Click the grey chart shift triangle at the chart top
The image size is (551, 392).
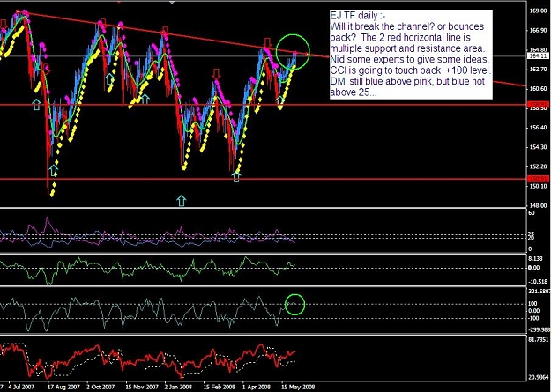[172, 3]
